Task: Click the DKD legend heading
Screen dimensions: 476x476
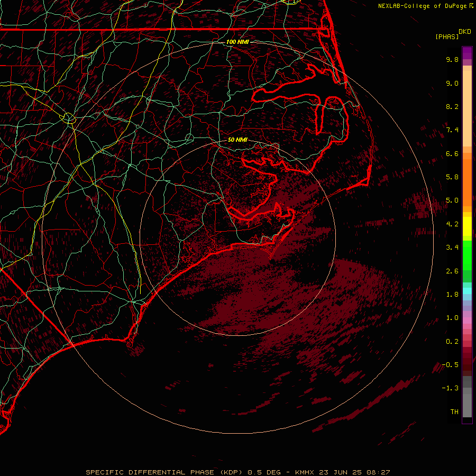Action: click(464, 32)
